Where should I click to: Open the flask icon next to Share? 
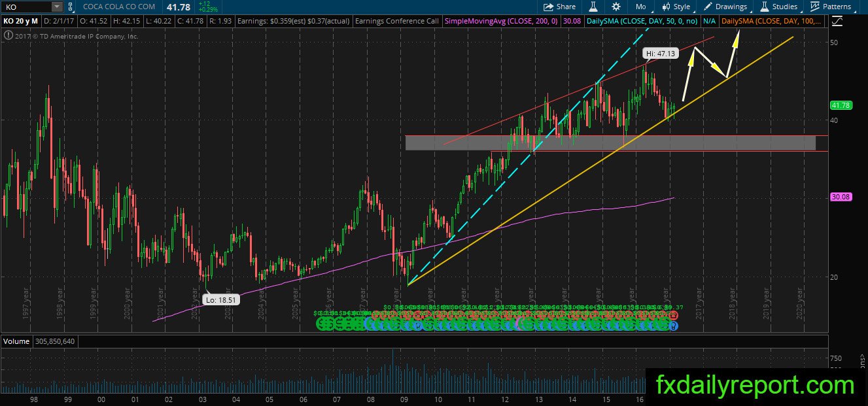593,7
